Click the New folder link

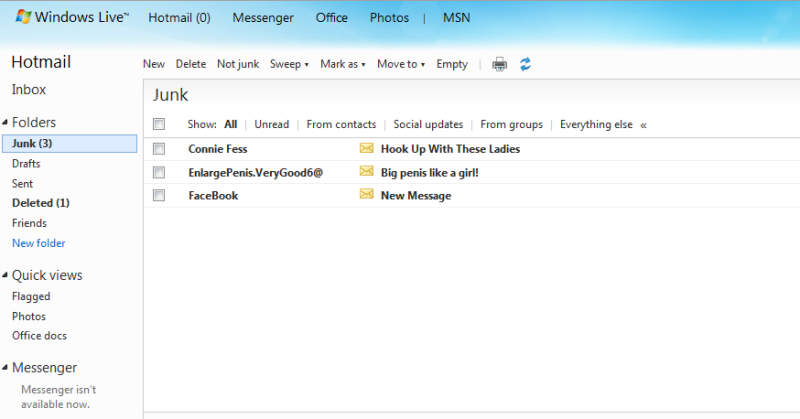pos(39,243)
